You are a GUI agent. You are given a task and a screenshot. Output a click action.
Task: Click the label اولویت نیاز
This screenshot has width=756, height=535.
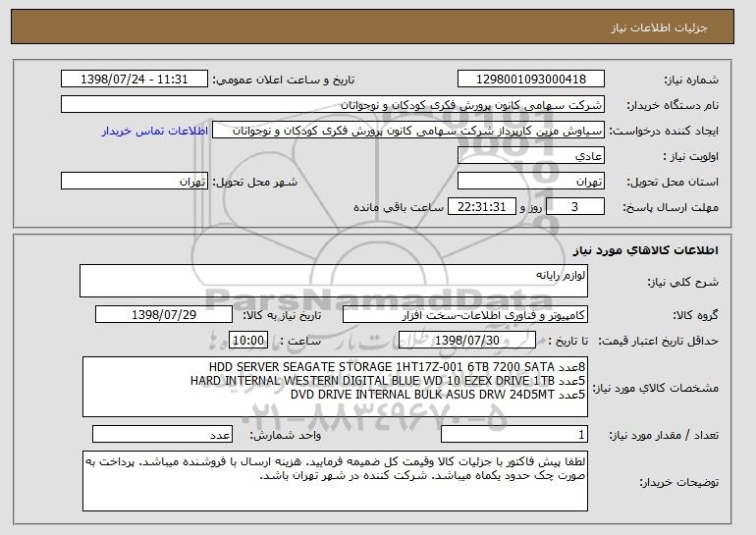690,157
